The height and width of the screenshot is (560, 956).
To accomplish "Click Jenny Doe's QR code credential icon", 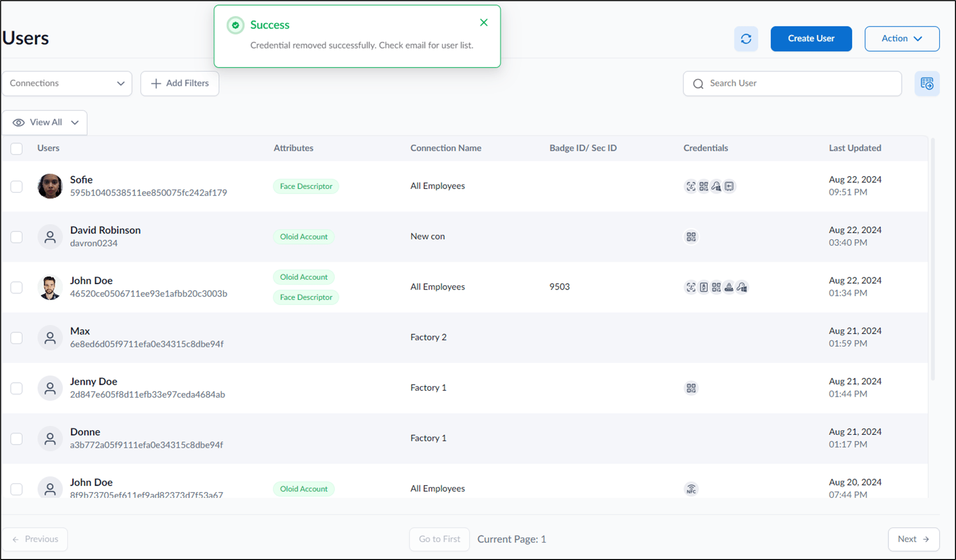I will point(691,388).
